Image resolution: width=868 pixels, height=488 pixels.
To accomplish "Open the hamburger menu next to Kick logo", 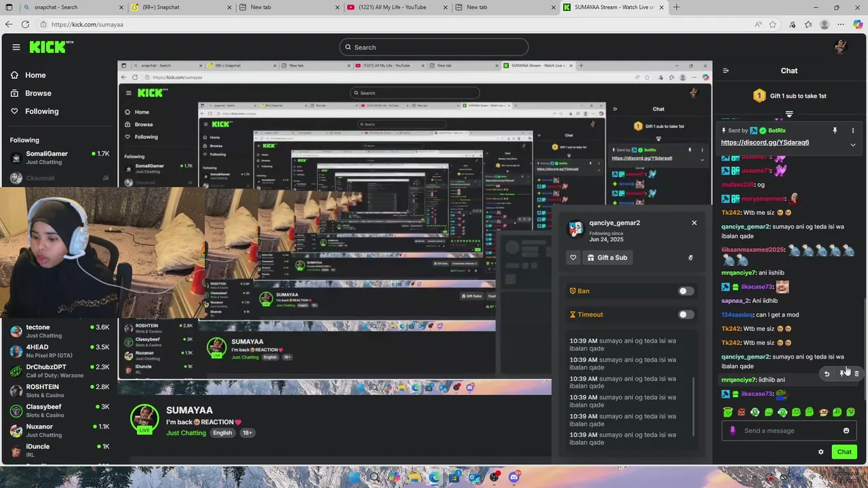I will [16, 47].
